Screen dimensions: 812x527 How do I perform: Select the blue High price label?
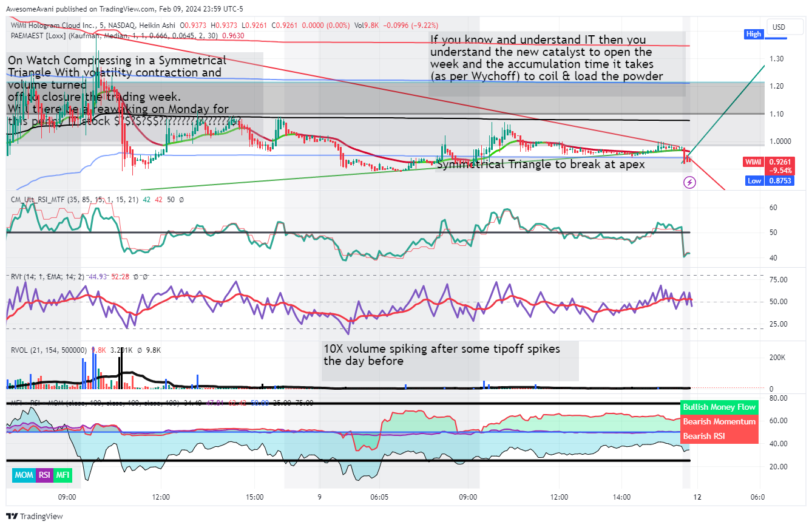coord(754,34)
